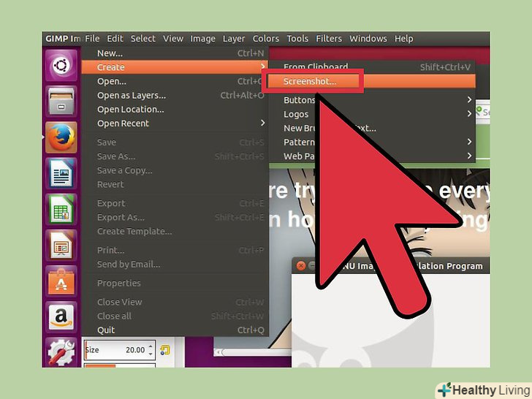Open the Image menu
532x399 pixels.
(203, 39)
